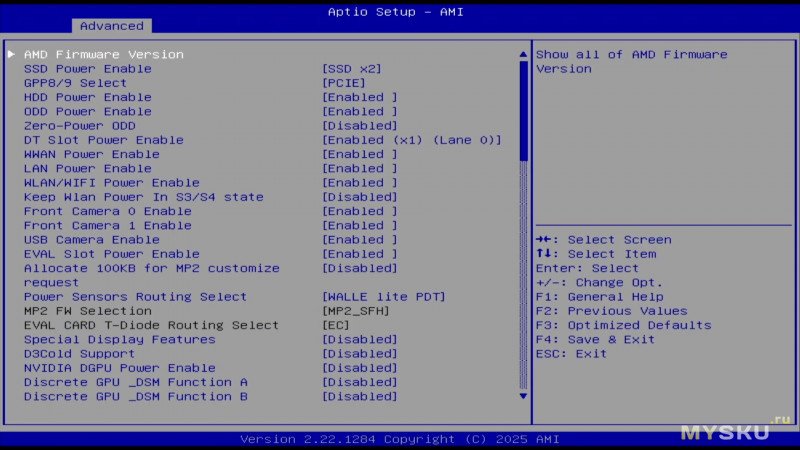Viewport: 800px width, 450px height.
Task: Toggle WLAN/WIFI Power Enable value
Action: click(360, 183)
